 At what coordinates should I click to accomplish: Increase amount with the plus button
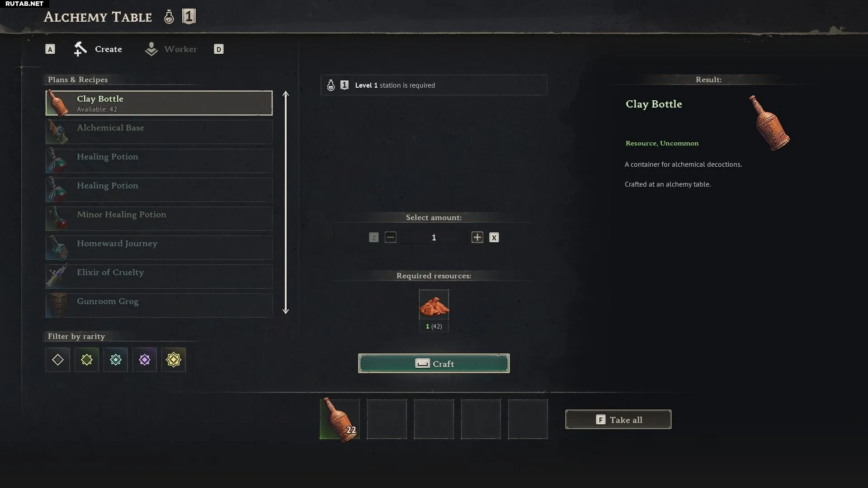(x=477, y=237)
